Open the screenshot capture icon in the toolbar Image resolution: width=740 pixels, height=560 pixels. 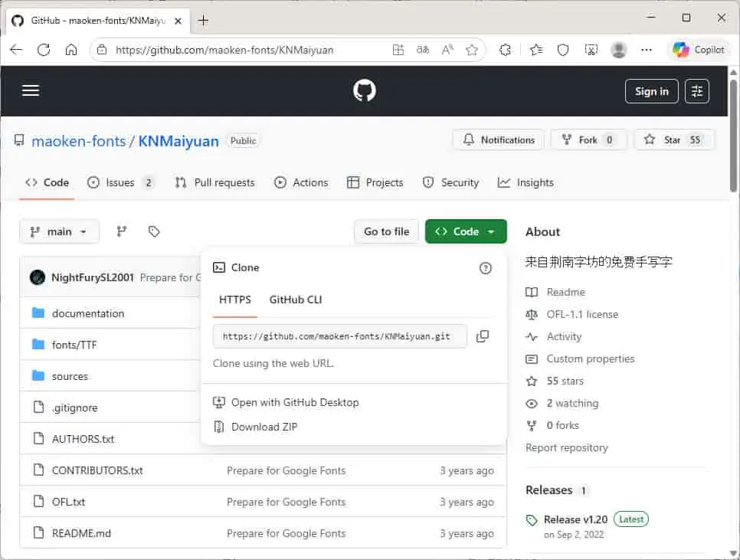tap(591, 50)
